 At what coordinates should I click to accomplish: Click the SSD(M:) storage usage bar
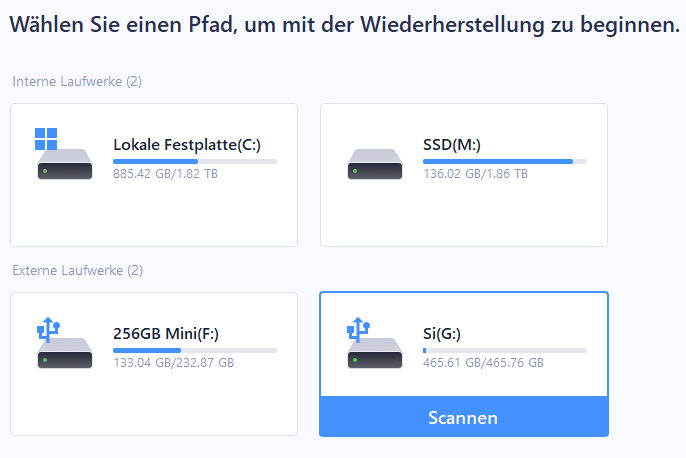pos(505,161)
